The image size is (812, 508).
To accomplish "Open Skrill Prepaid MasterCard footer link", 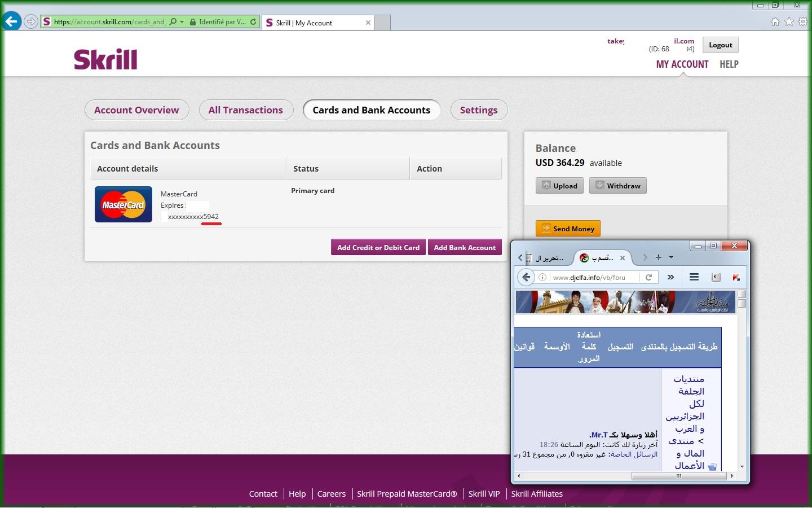I will pyautogui.click(x=407, y=494).
